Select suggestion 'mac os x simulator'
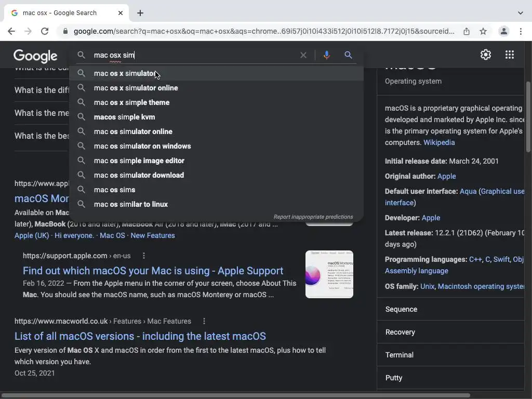 point(217,73)
